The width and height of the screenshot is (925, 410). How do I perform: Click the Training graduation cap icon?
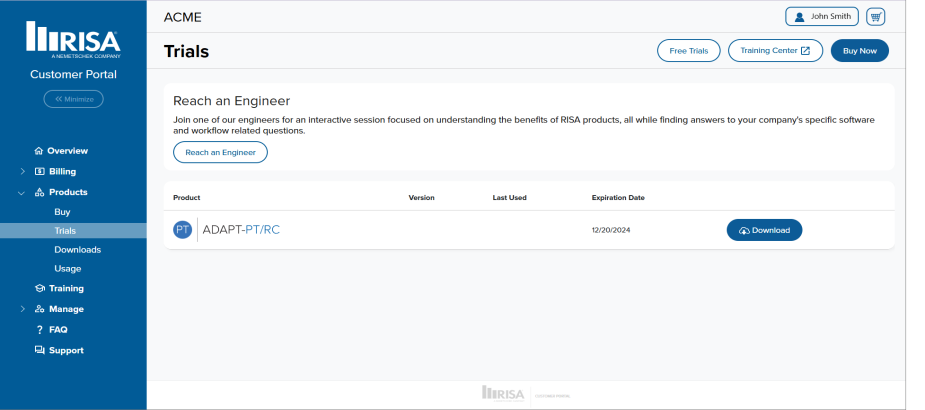coord(40,288)
